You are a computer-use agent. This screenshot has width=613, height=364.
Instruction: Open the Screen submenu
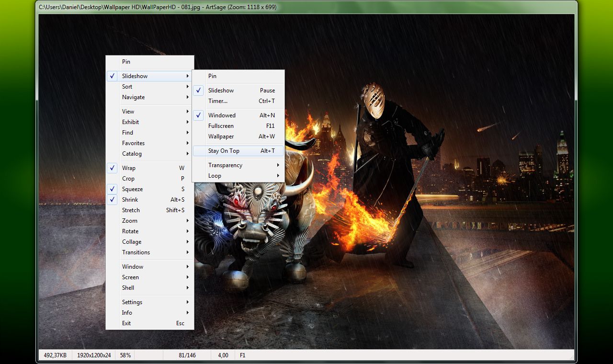tap(150, 277)
